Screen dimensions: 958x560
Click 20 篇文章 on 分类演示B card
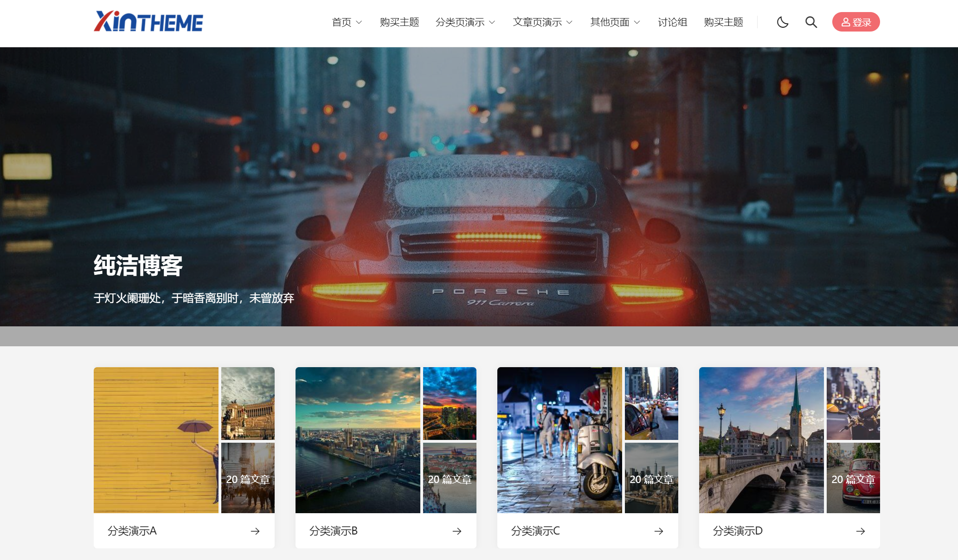450,479
